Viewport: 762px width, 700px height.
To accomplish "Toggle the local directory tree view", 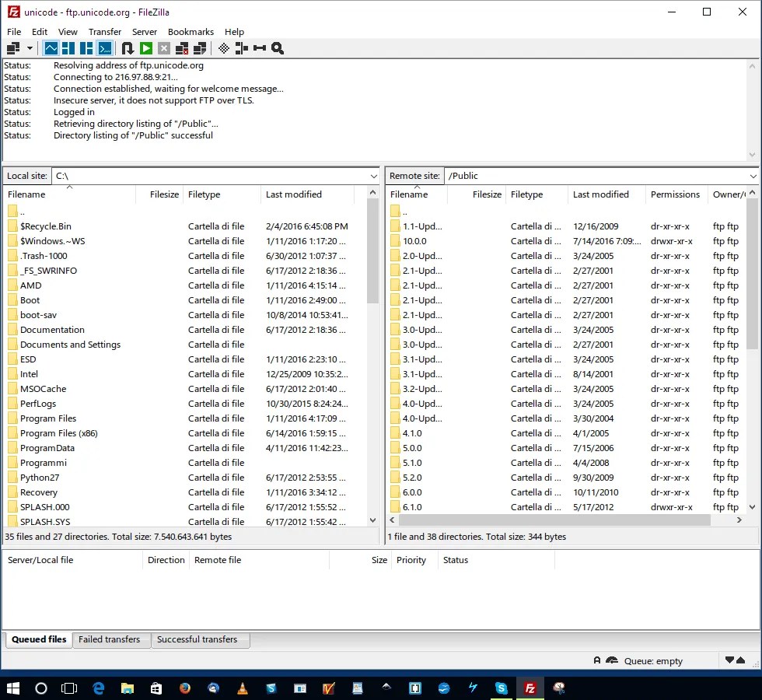I will 68,48.
